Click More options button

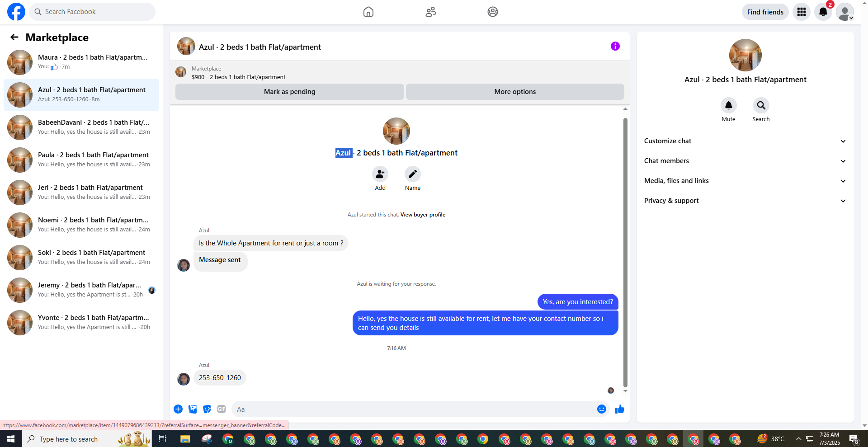pyautogui.click(x=515, y=92)
